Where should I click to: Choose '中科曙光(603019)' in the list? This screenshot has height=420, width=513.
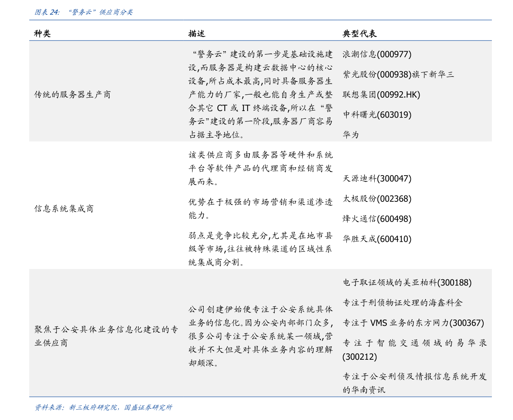tap(376, 114)
